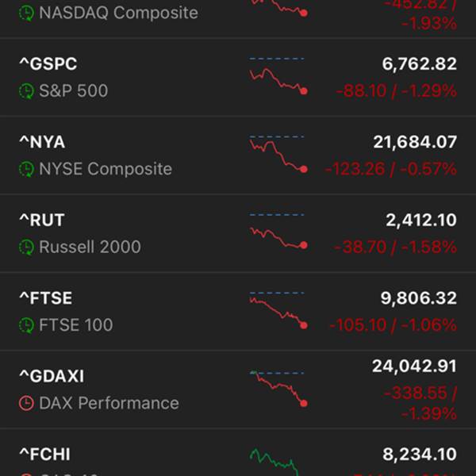Tap the green clock icon by FTSE 100

[27, 325]
